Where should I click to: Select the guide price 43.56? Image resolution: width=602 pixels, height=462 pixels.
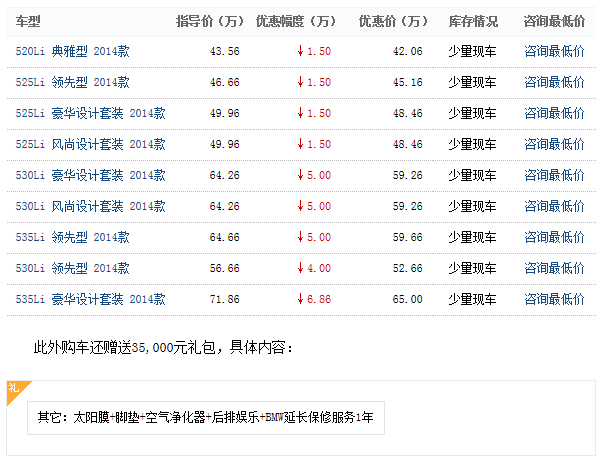pos(225,51)
